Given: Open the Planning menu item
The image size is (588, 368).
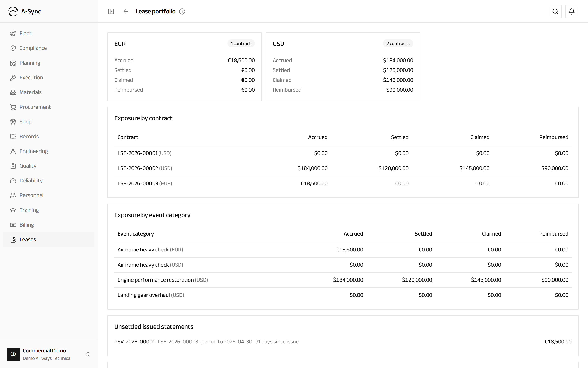Looking at the screenshot, I should tap(49, 63).
